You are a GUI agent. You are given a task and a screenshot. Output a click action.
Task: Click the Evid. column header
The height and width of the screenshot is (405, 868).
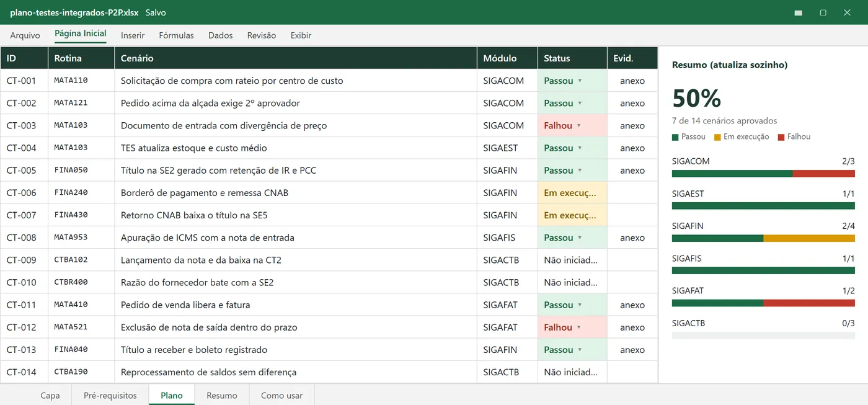pyautogui.click(x=632, y=58)
